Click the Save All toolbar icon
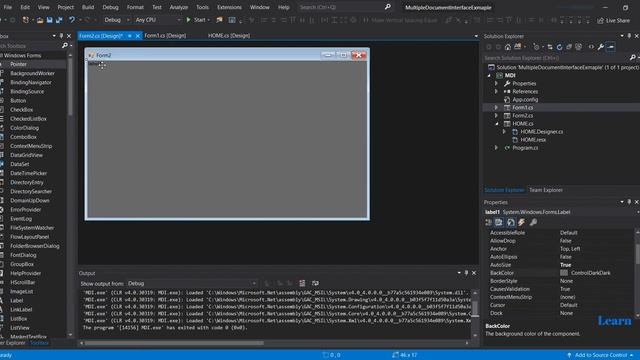 (x=59, y=20)
